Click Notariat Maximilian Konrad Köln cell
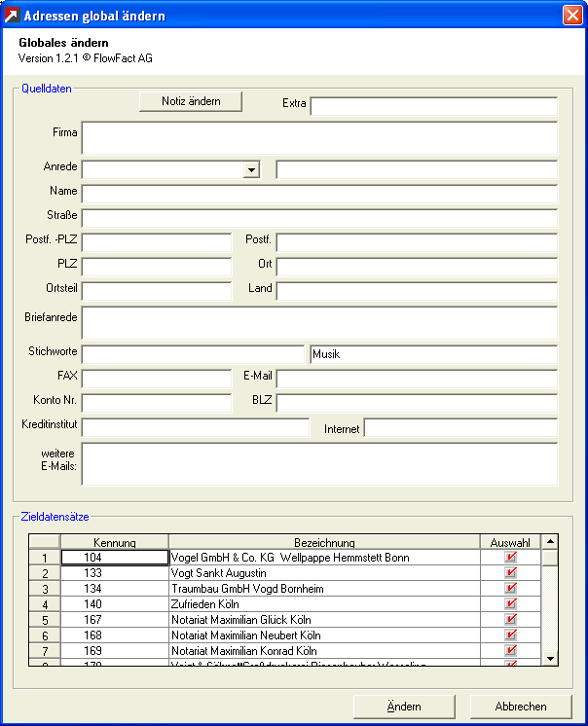 point(324,650)
